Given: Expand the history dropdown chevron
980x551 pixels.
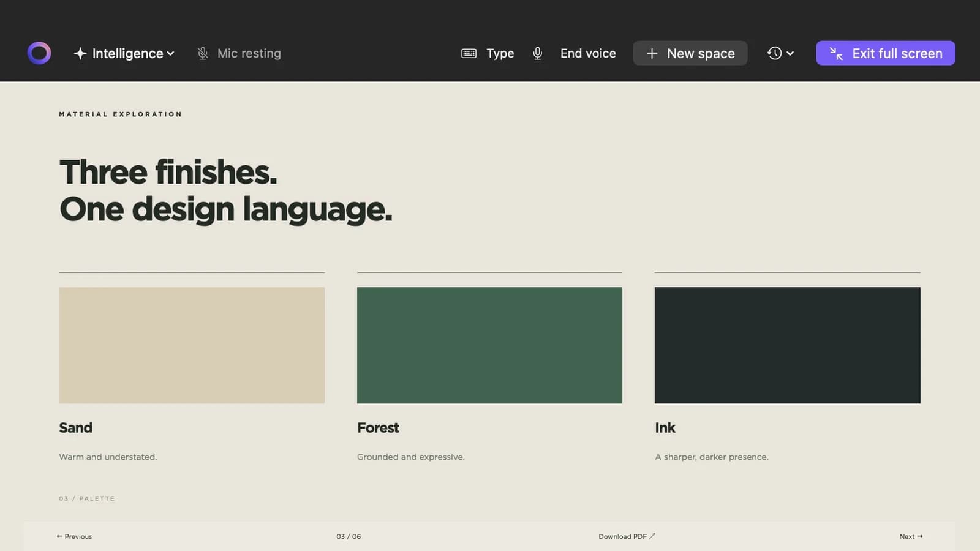Looking at the screenshot, I should point(790,53).
